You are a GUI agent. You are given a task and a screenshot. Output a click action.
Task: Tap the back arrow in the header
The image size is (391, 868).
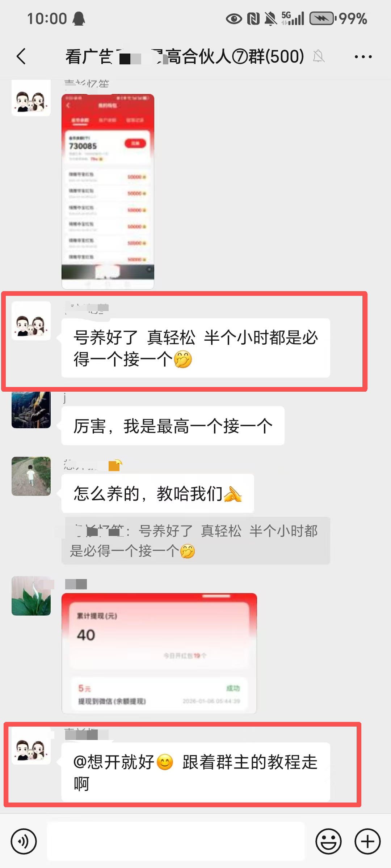click(21, 56)
